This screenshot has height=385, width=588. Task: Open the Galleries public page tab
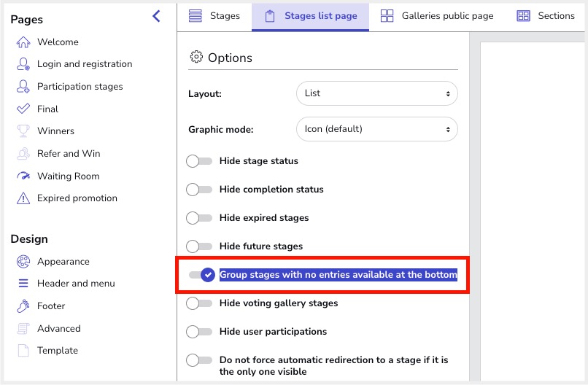(437, 16)
